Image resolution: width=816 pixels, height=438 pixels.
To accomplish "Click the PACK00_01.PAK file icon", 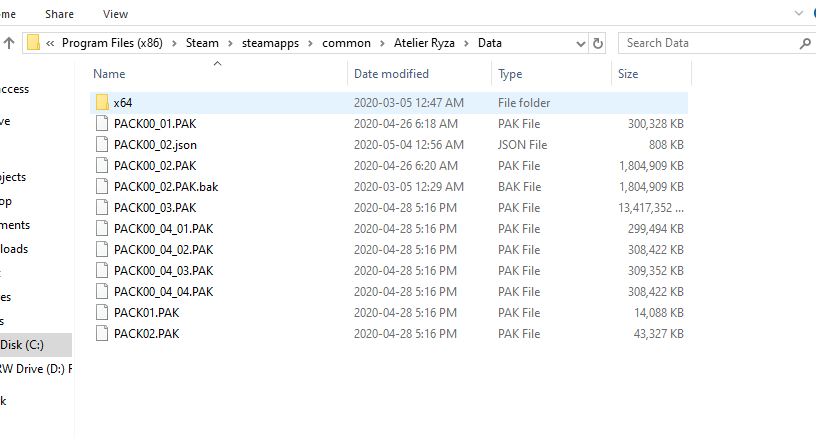I will pyautogui.click(x=101, y=124).
